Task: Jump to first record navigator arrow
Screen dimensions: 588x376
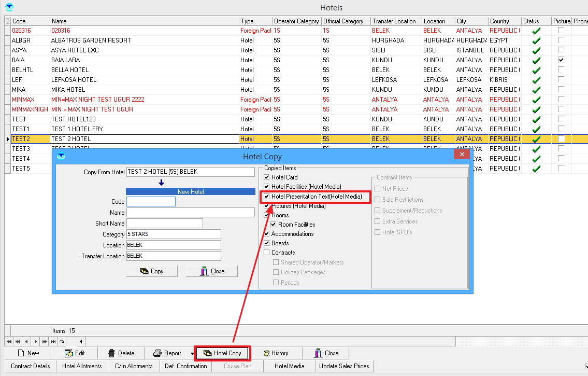Action: pos(9,341)
